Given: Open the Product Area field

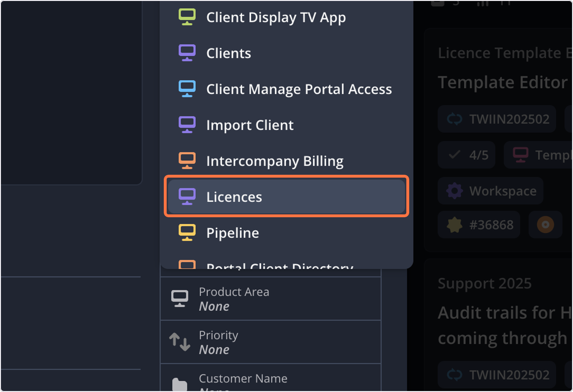Looking at the screenshot, I should pyautogui.click(x=271, y=298).
